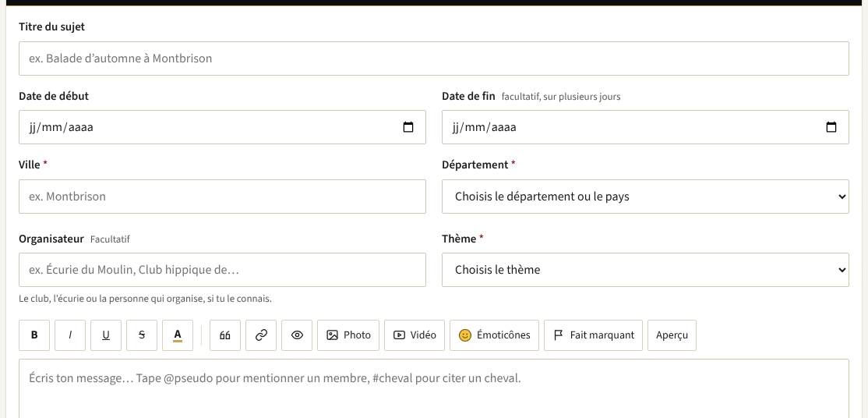The height and width of the screenshot is (418, 868).
Task: Focus the Ville text field
Action: tap(223, 197)
